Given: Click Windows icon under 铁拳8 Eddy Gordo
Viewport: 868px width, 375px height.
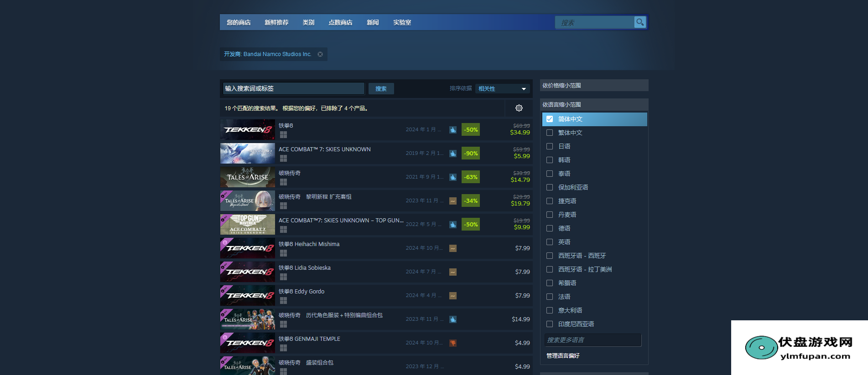Looking at the screenshot, I should tap(283, 300).
